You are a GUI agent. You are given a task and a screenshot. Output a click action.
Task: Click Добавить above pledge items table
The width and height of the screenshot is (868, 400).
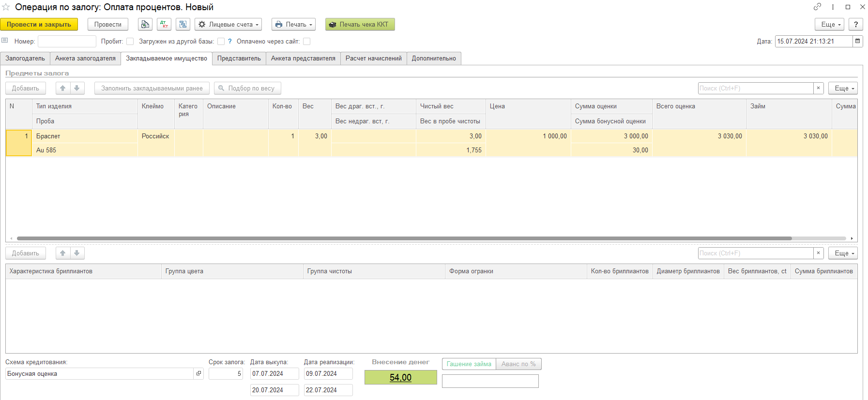coord(26,88)
